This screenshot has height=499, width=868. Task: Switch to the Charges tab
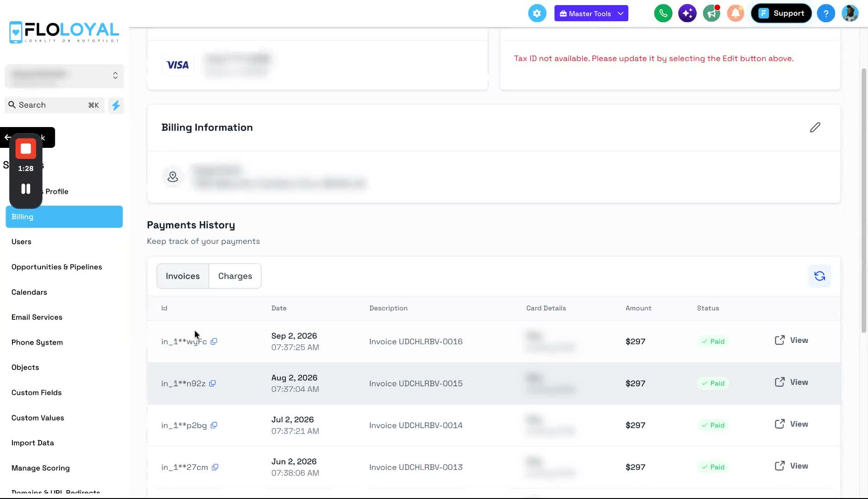click(x=235, y=276)
